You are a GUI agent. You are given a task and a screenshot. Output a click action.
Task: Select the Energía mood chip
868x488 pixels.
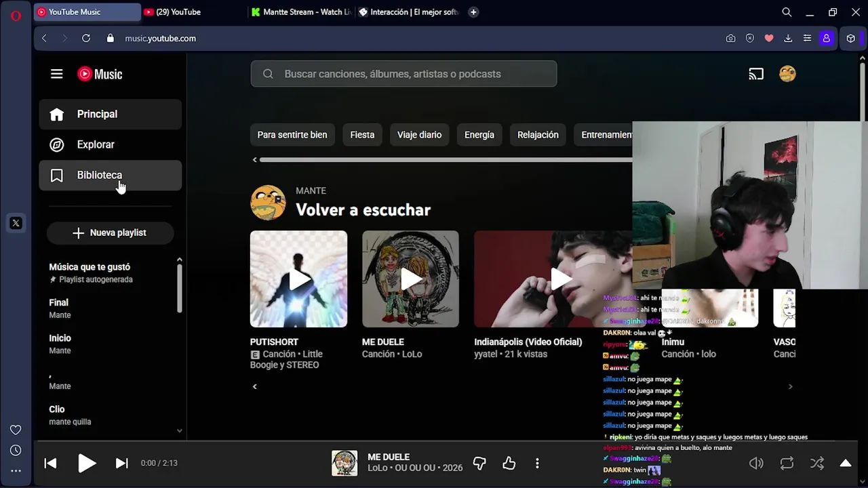pos(479,135)
